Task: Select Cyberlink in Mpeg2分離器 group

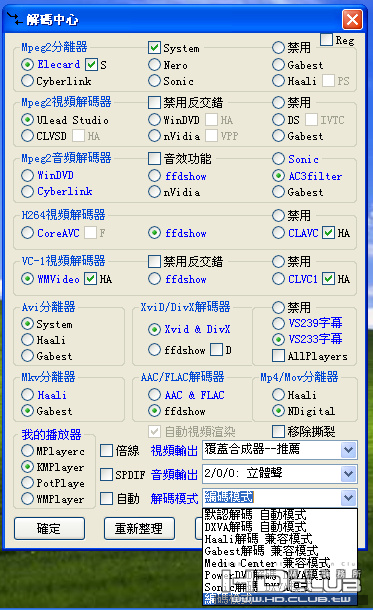Action: pos(27,81)
